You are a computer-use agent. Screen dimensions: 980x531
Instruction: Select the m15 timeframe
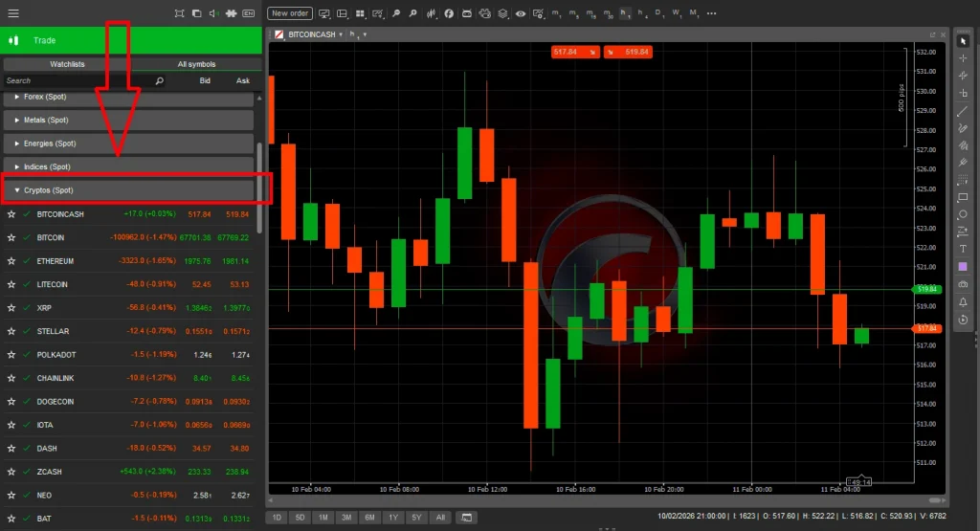pyautogui.click(x=590, y=13)
